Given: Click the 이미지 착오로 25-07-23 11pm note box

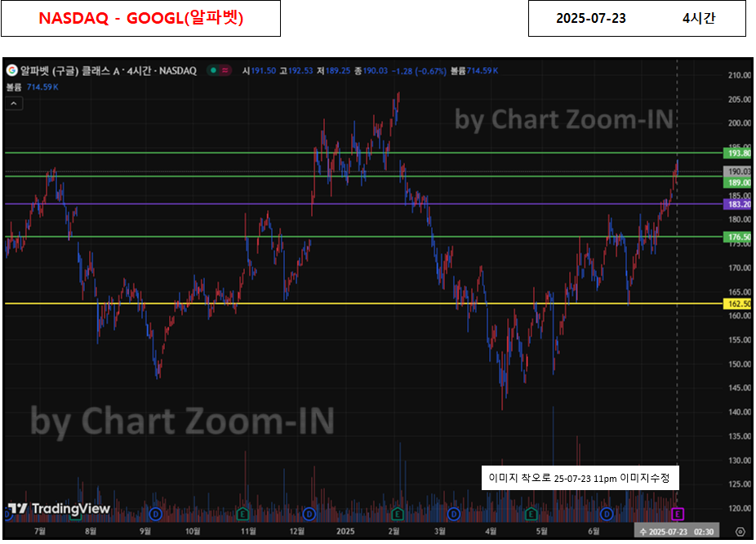Looking at the screenshot, I should pyautogui.click(x=580, y=478).
